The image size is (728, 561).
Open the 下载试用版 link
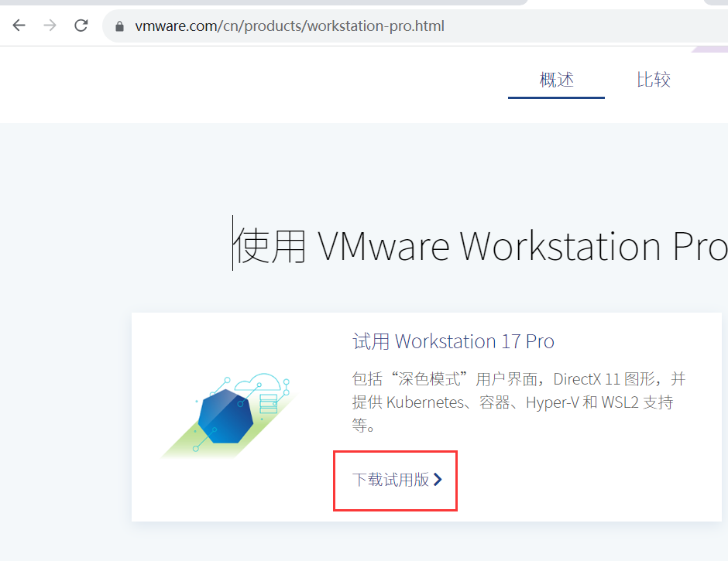point(397,479)
